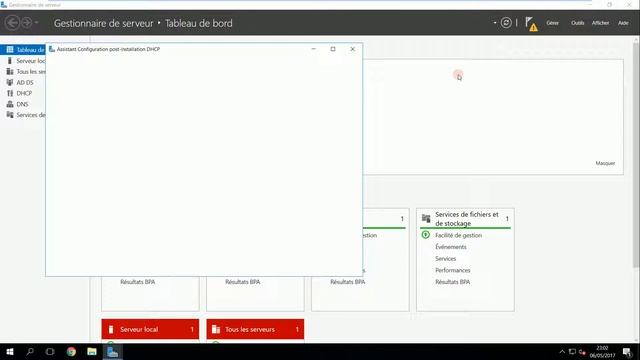
Task: Click the forward navigation arrow
Action: point(27,23)
